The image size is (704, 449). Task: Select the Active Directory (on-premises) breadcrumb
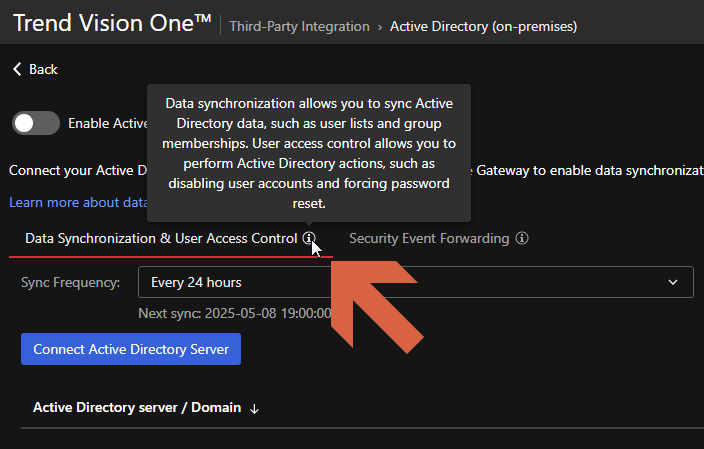coord(483,27)
